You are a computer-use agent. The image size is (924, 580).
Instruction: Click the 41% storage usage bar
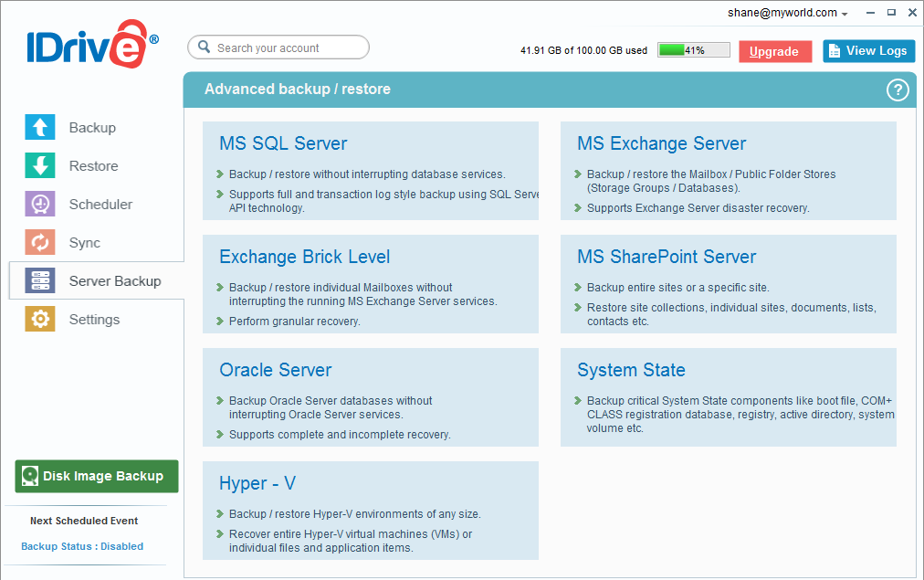(694, 50)
